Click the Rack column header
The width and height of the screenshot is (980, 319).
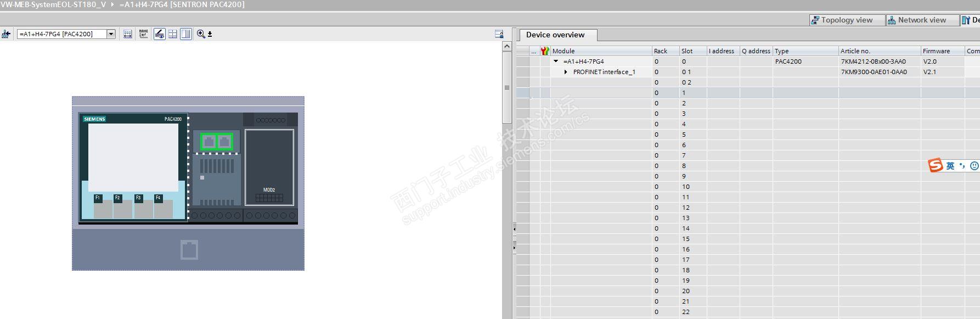pyautogui.click(x=666, y=51)
